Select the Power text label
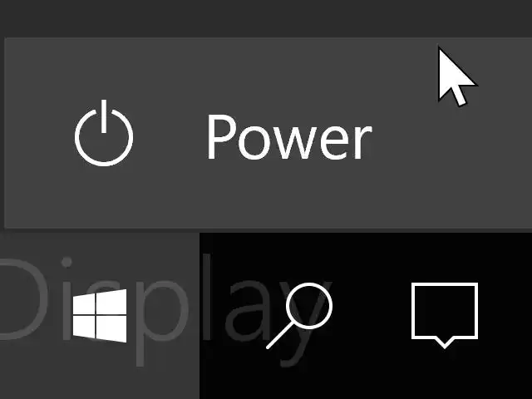The image size is (532, 399). click(x=289, y=136)
